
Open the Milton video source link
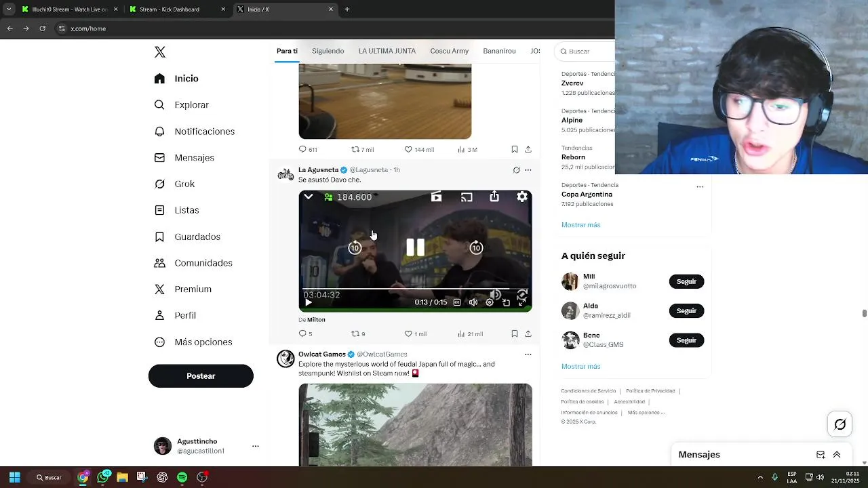(316, 320)
